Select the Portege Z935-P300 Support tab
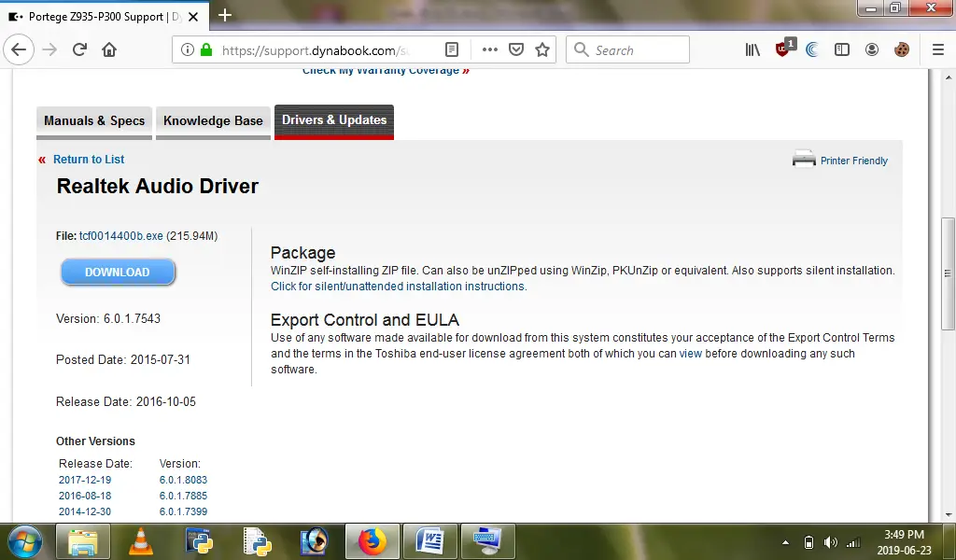The height and width of the screenshot is (560, 956). [105, 17]
